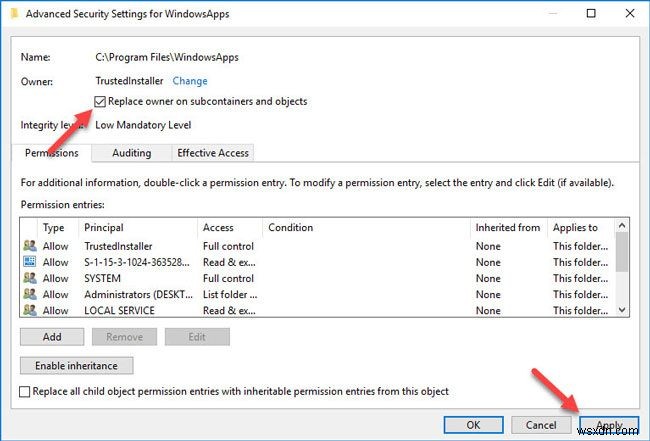Click the user group icon beside SYSTEM

[30, 278]
